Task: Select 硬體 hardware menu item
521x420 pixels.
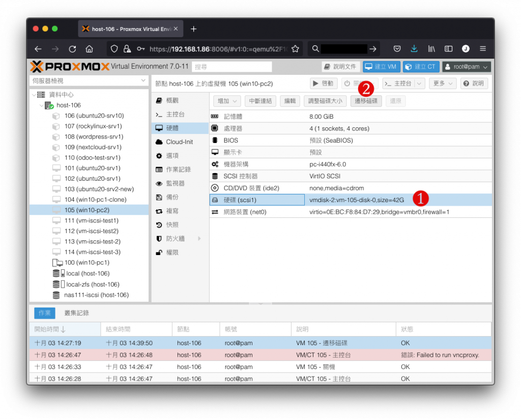Action: (x=180, y=128)
